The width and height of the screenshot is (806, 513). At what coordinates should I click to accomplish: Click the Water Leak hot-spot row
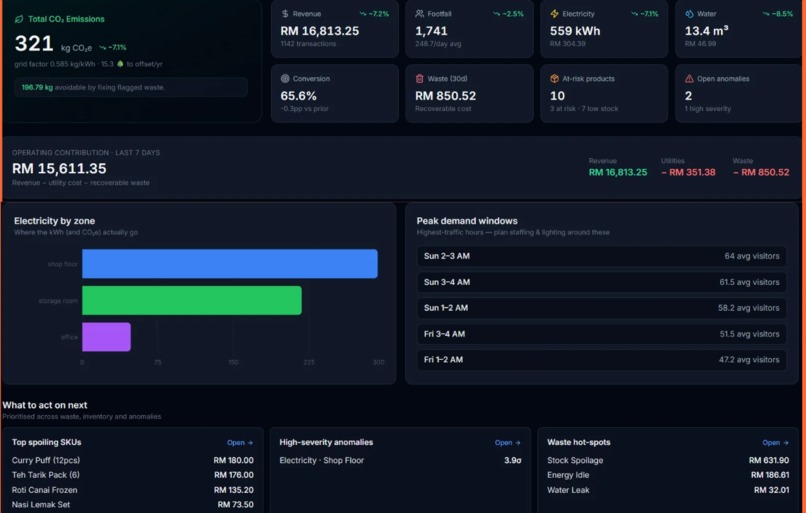[x=668, y=490]
